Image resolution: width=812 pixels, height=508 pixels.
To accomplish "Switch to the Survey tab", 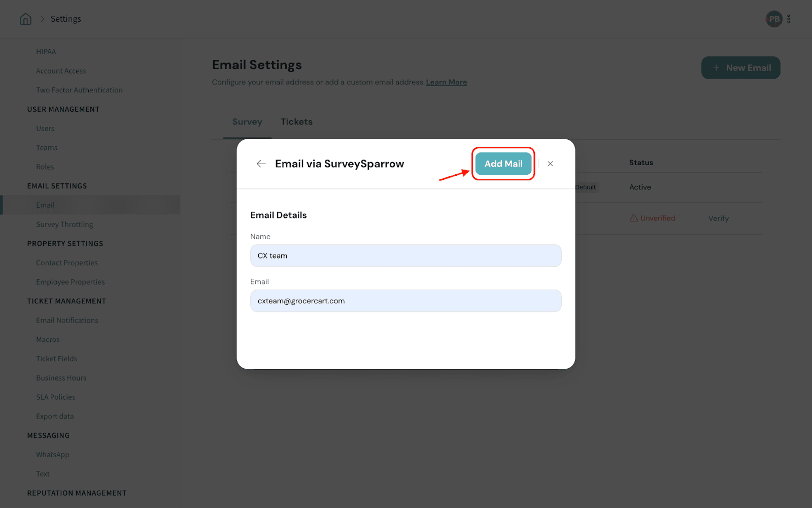I will point(247,122).
